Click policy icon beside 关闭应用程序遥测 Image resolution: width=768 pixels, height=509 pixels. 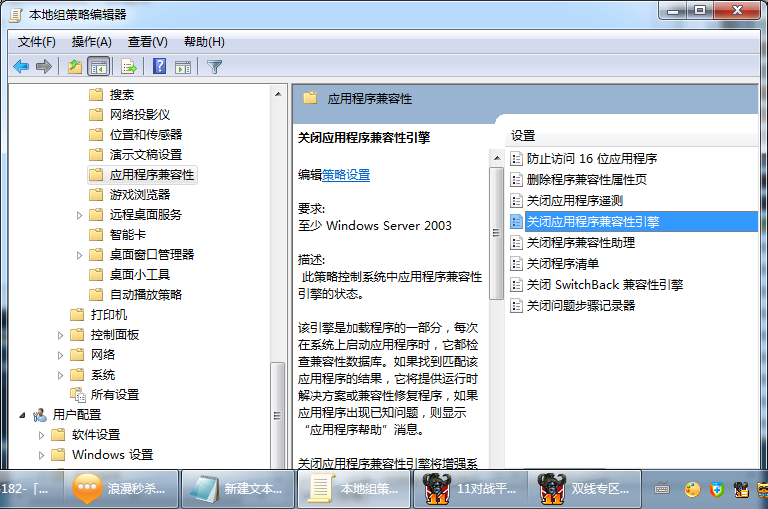(516, 200)
